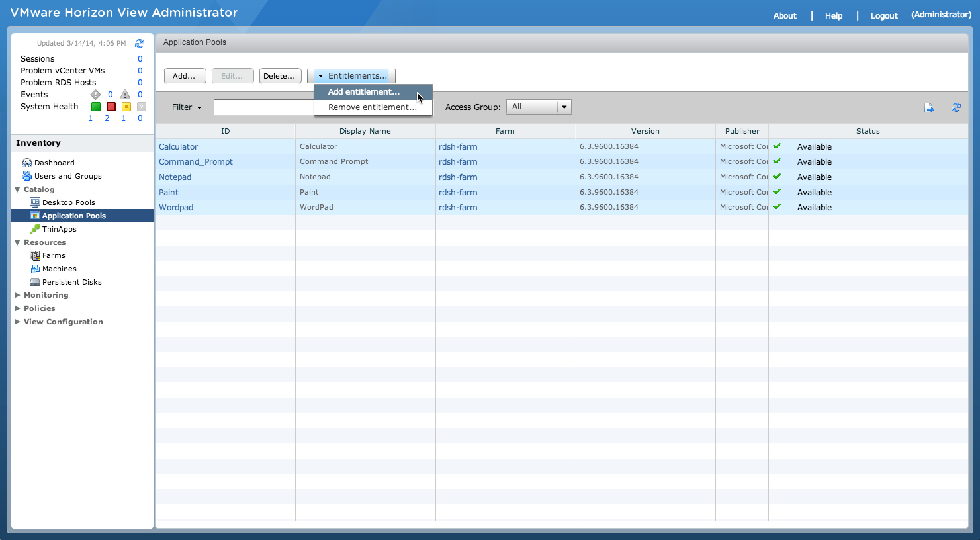Open the Access Group dropdown
The width and height of the screenshot is (980, 540).
click(x=564, y=107)
